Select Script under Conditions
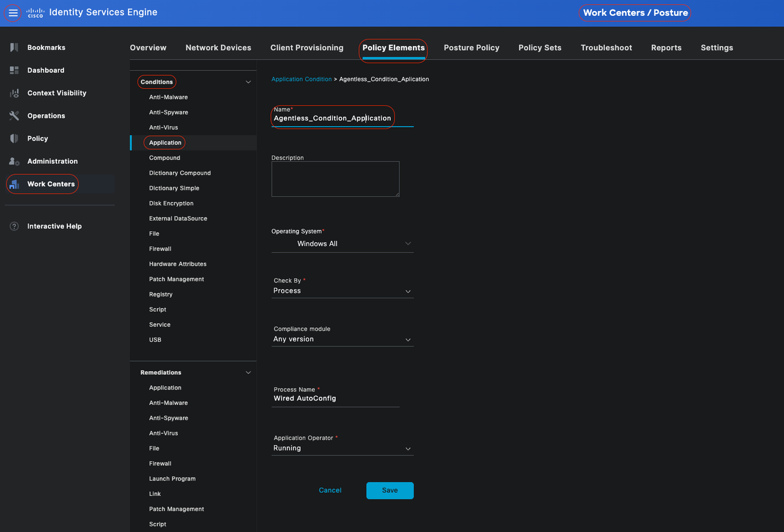 point(158,309)
